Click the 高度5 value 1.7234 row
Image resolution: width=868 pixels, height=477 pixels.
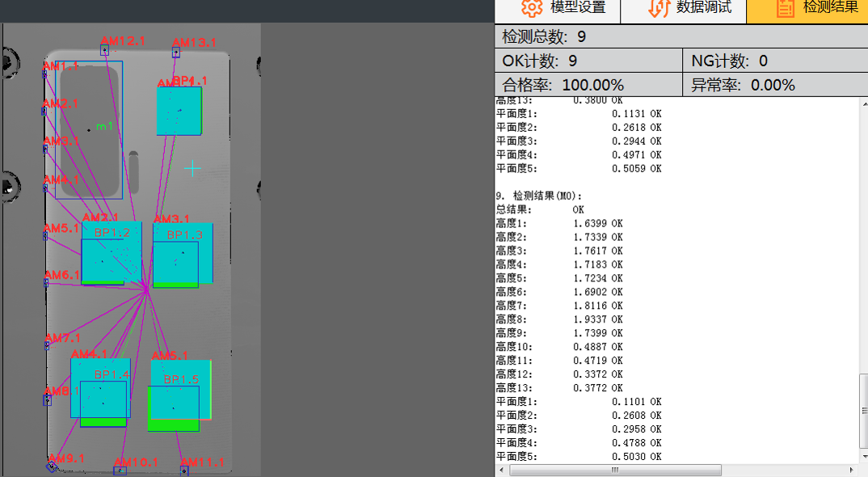click(x=559, y=278)
